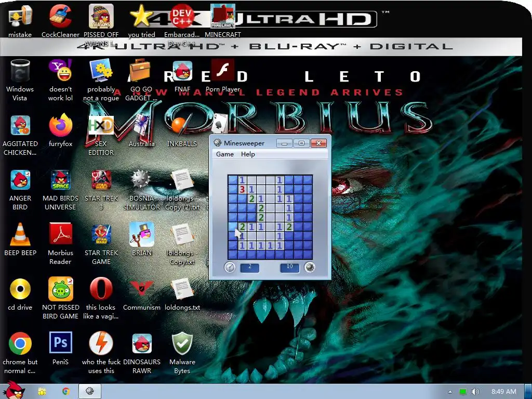
Task: Open the Communism desktop icon
Action: coord(141,294)
